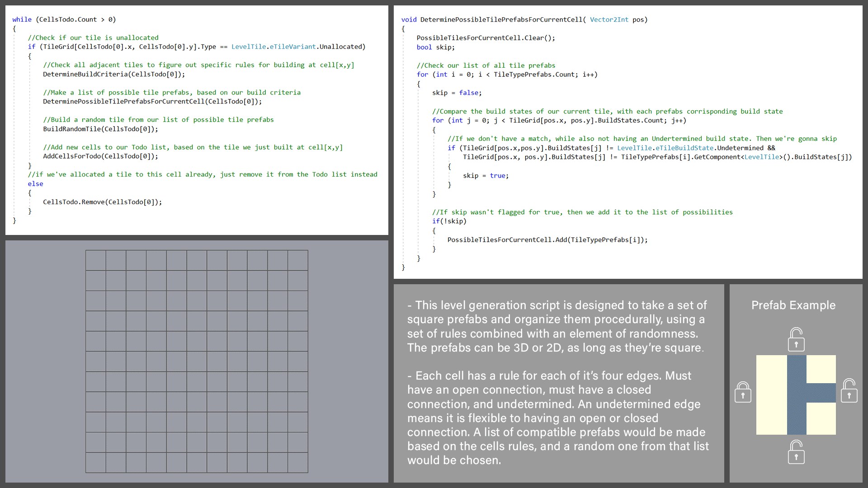Viewport: 868px width, 488px height.
Task: Select the bottom-left cell of the grid
Action: tap(96, 462)
